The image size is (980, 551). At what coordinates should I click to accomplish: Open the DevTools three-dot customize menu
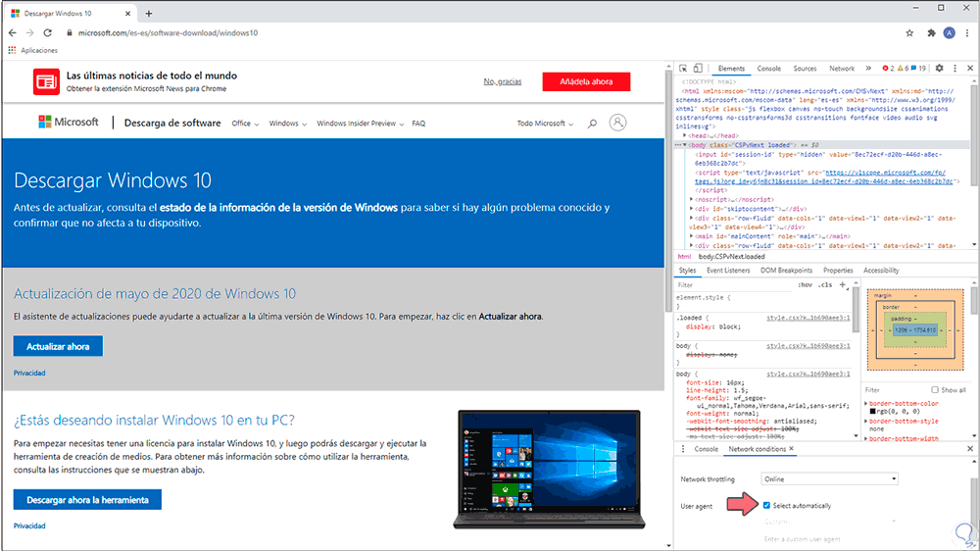tap(955, 69)
